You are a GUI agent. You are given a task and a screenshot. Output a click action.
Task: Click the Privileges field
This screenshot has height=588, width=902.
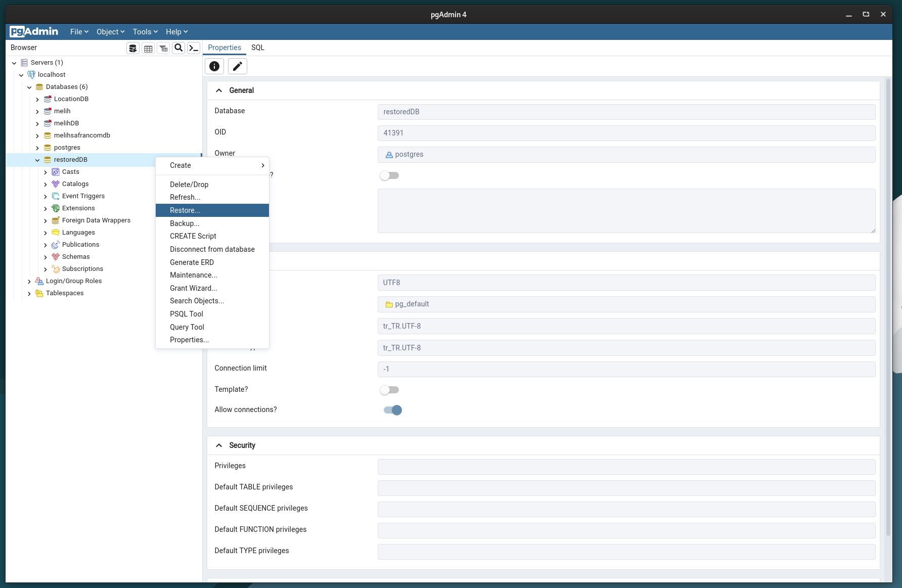pos(626,467)
